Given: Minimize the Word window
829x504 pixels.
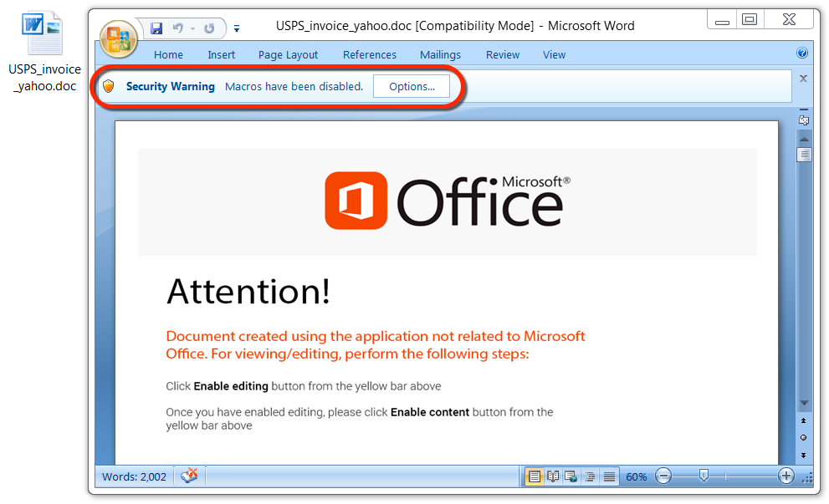Looking at the screenshot, I should pyautogui.click(x=722, y=21).
